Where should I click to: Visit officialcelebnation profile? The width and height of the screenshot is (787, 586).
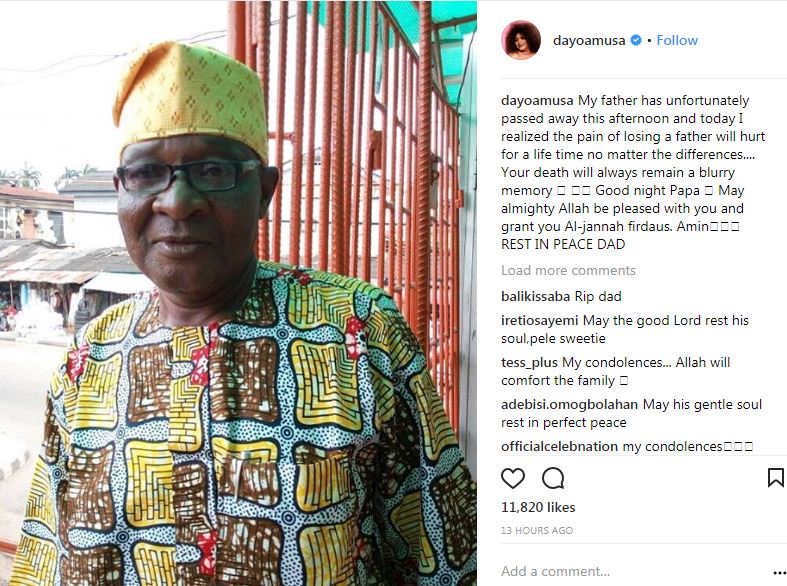tap(559, 447)
